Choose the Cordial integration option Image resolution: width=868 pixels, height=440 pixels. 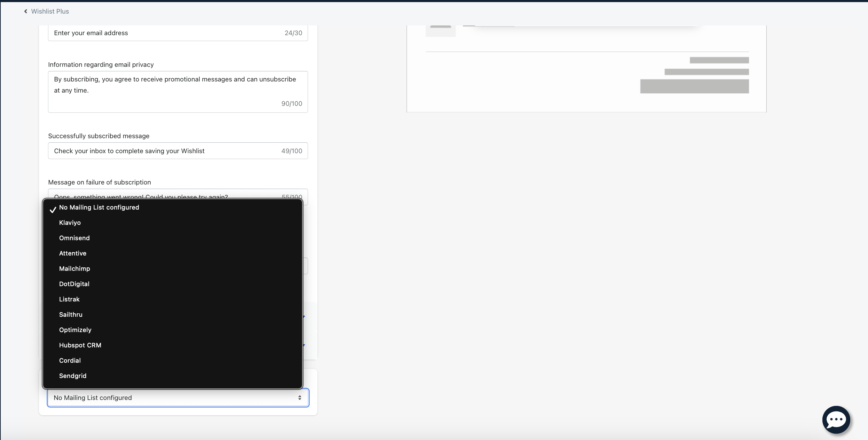coord(70,361)
